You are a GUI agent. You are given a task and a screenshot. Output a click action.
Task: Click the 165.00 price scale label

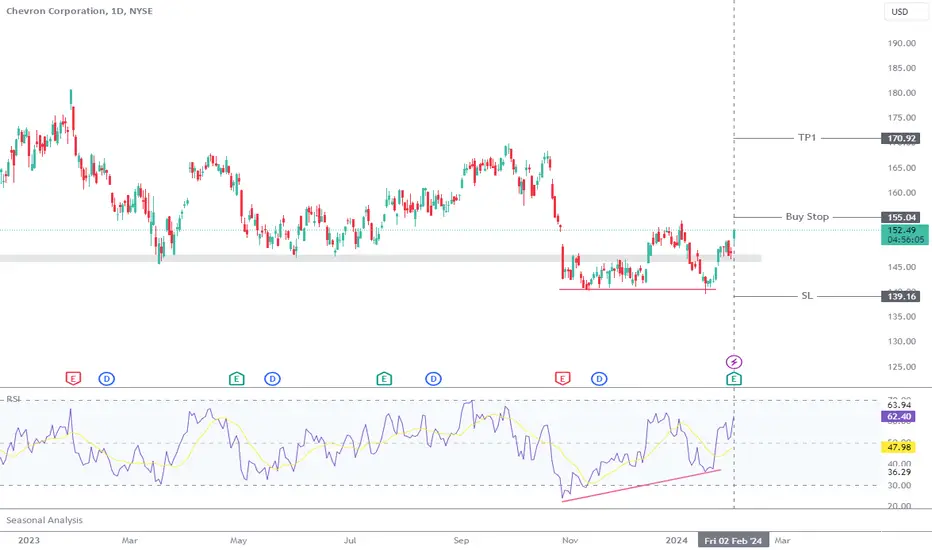pos(902,168)
